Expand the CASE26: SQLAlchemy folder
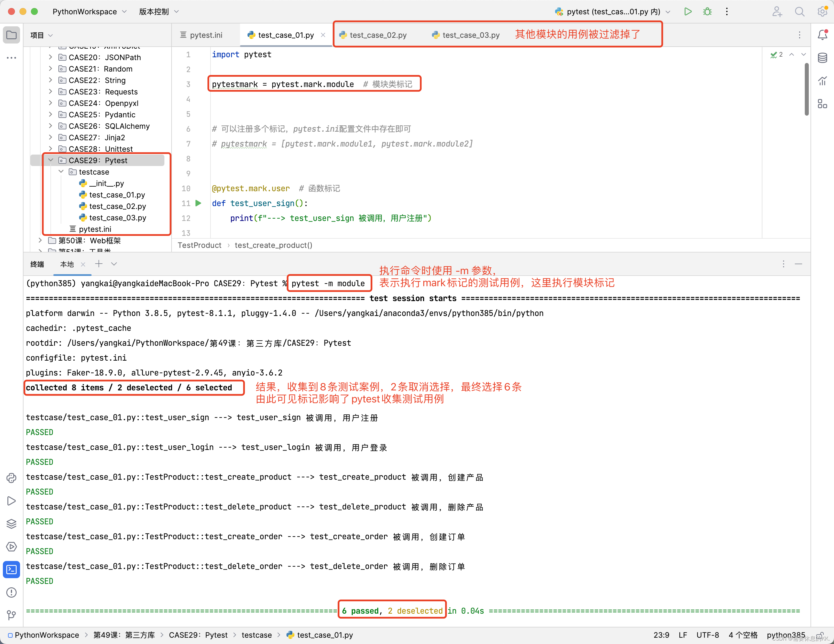 50,126
